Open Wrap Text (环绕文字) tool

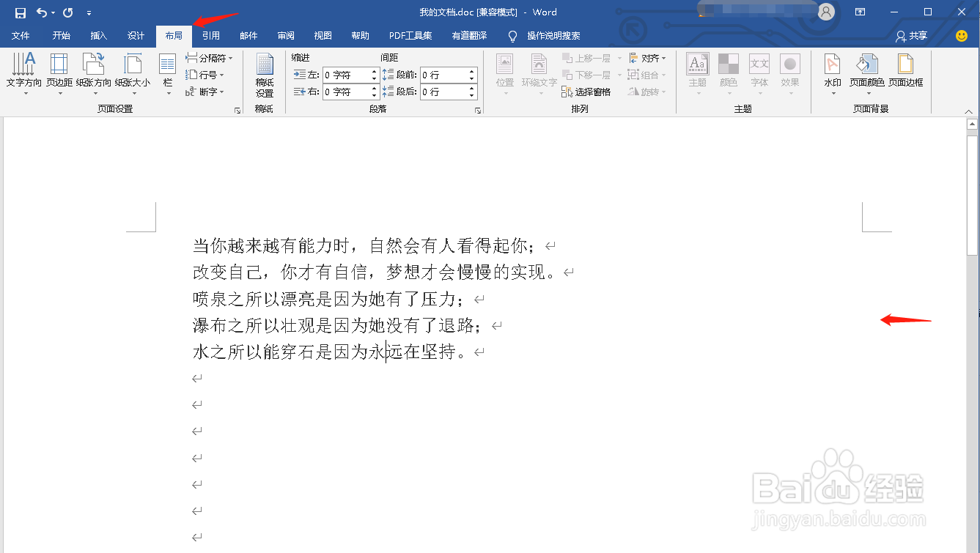point(539,74)
